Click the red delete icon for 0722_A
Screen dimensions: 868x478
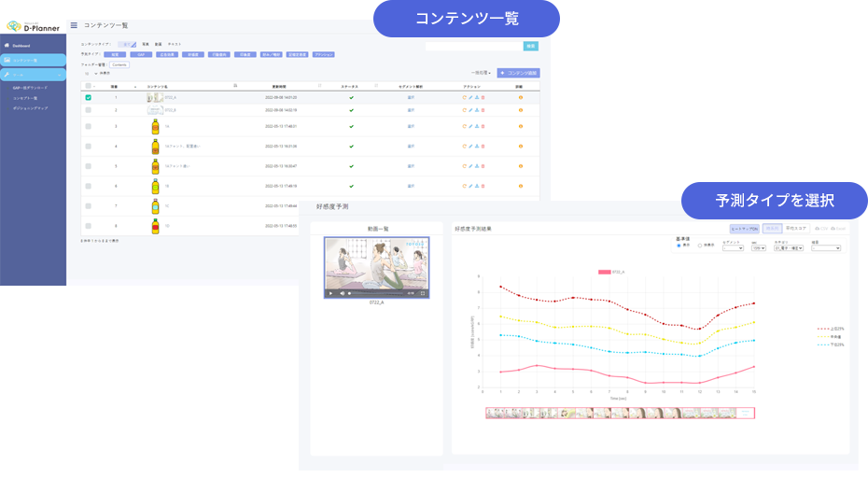point(483,97)
